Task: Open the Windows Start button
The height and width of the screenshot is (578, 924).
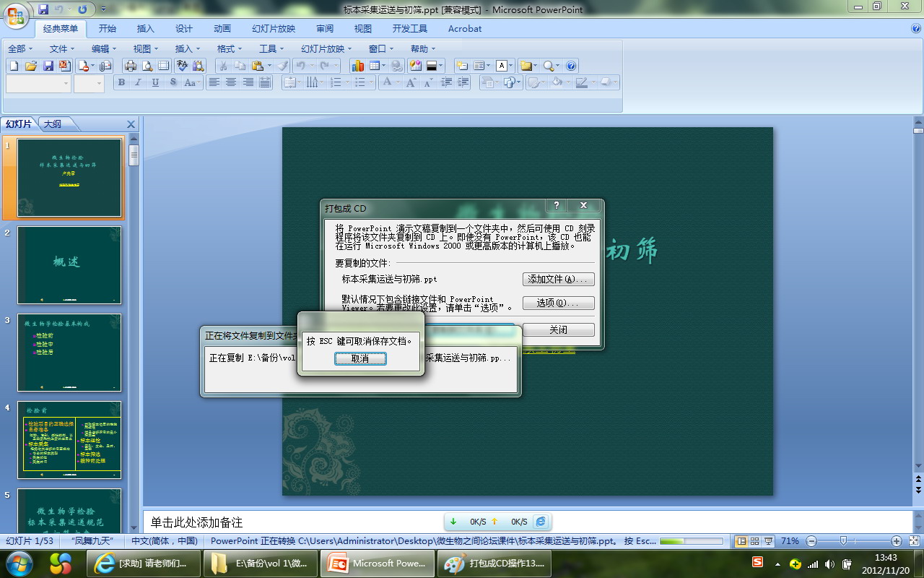Action: click(x=19, y=563)
